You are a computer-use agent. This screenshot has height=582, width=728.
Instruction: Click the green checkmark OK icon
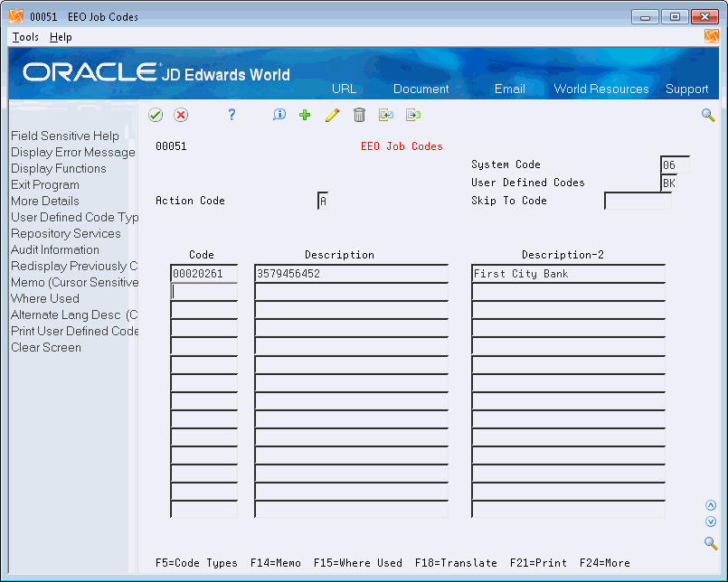pyautogui.click(x=156, y=115)
